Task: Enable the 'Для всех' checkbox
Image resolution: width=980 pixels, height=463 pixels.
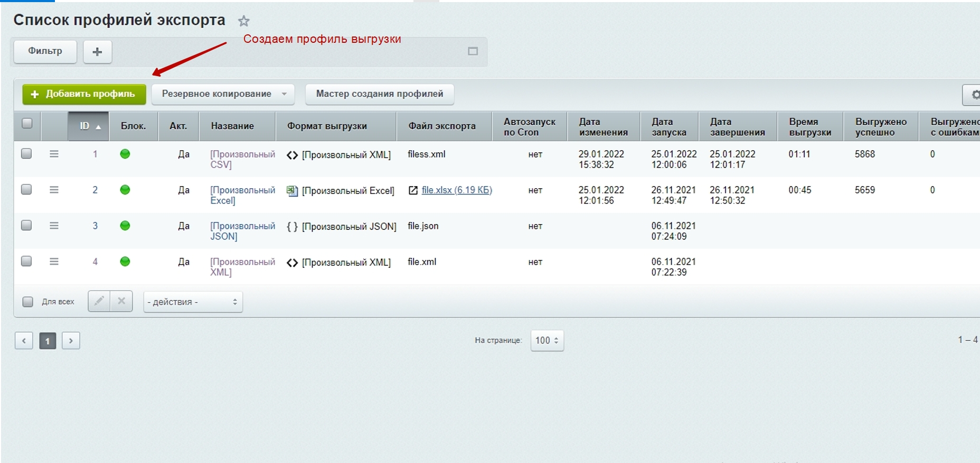Action: coord(28,302)
